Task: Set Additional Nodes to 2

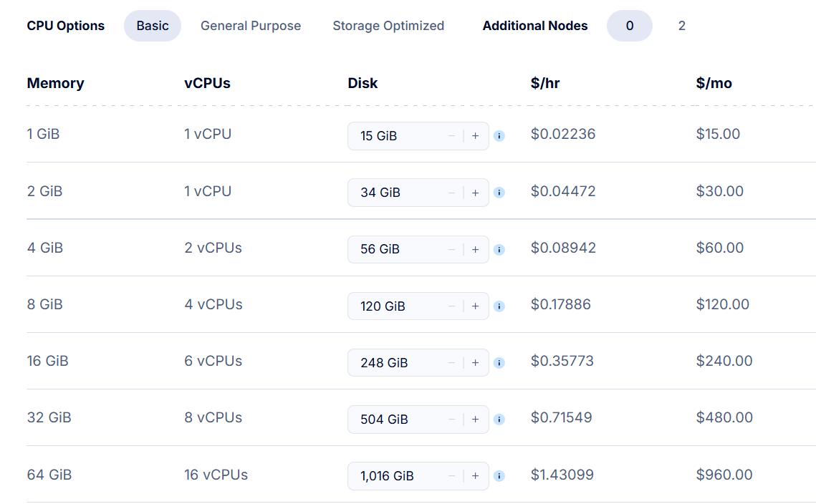Action: [681, 26]
